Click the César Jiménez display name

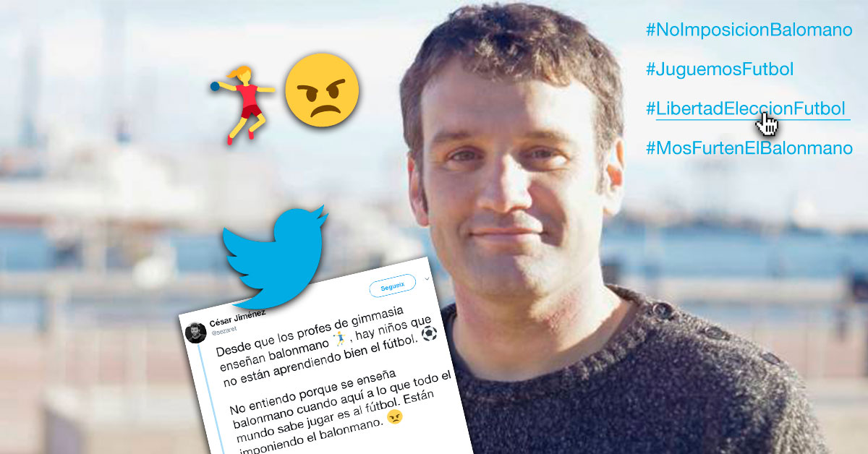tap(236, 321)
